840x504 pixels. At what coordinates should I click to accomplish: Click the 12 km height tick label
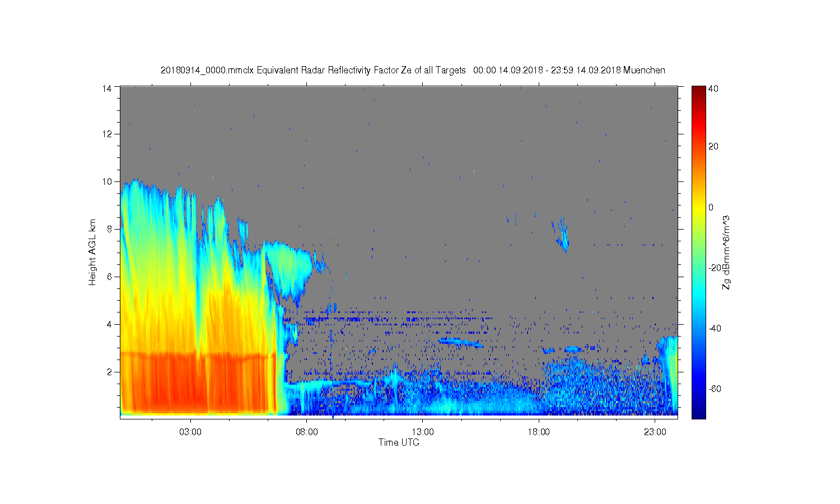click(109, 134)
